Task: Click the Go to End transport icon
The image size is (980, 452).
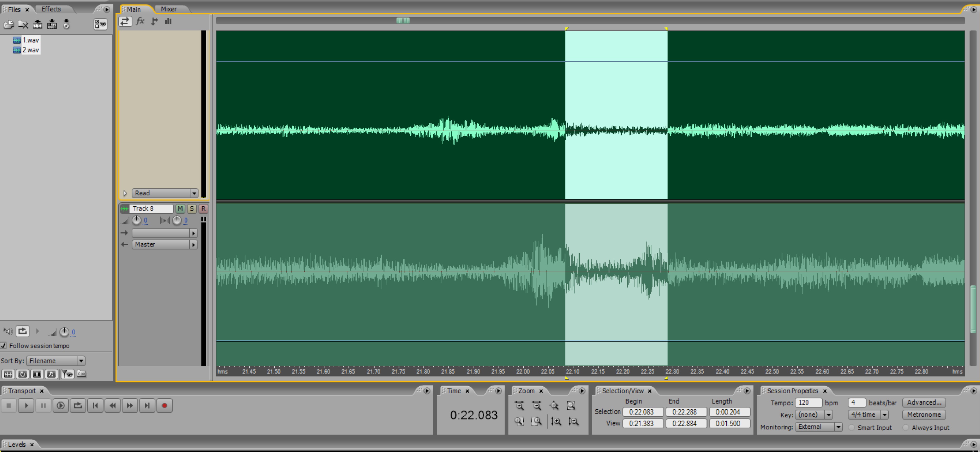Action: [147, 406]
